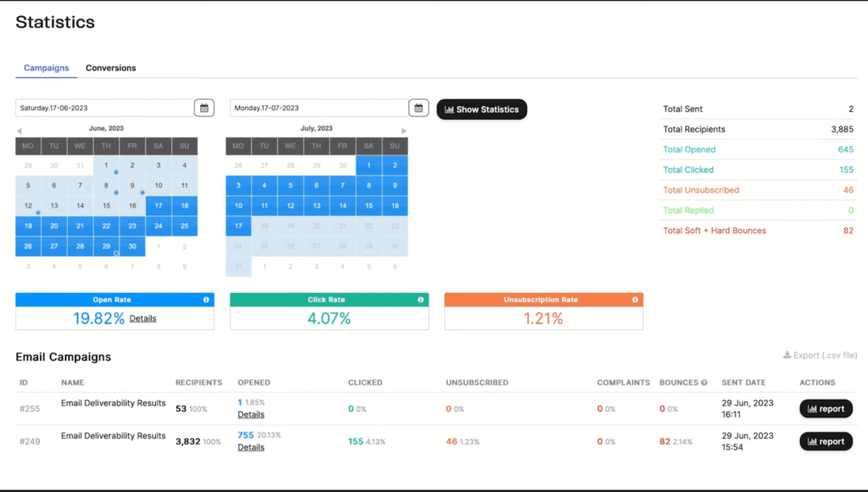Click the Click Rate info icon
This screenshot has width=868, height=492.
[420, 299]
